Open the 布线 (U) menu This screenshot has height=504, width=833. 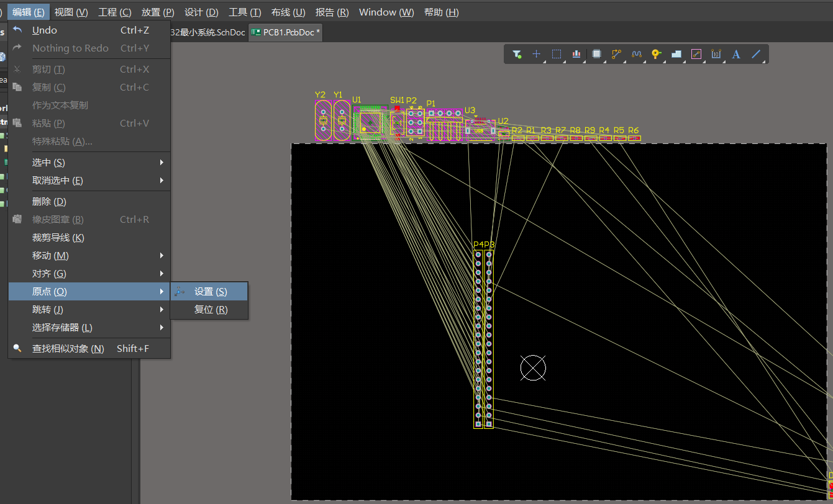288,12
